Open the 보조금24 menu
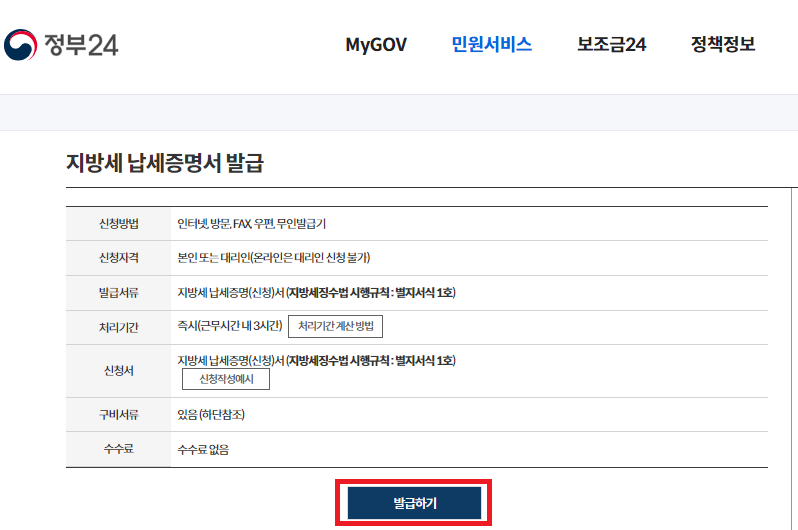 [611, 45]
